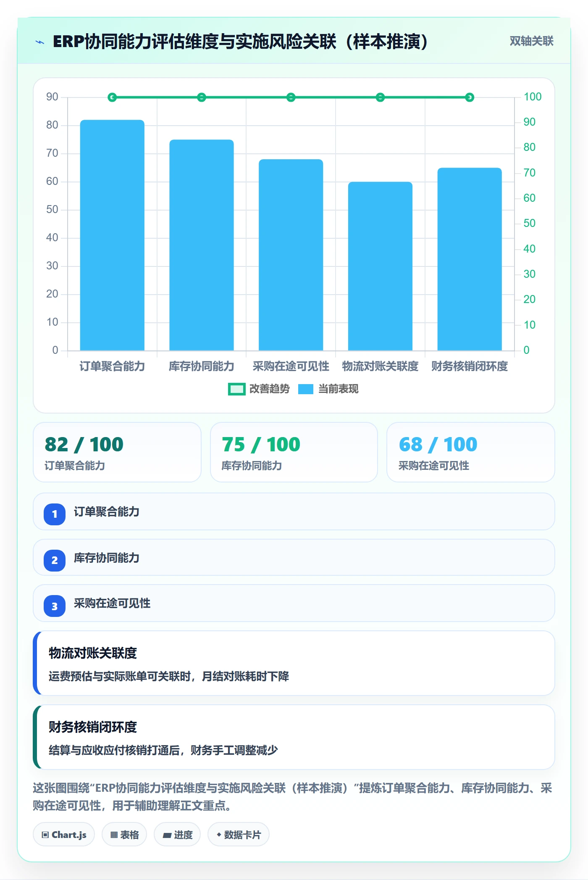Click the number 1 badge for 订单聚合能力

point(55,514)
